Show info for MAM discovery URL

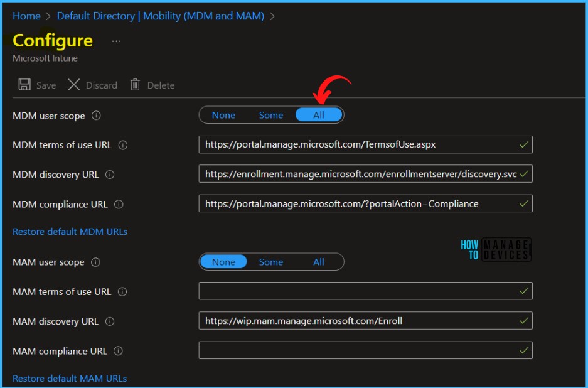(x=110, y=321)
